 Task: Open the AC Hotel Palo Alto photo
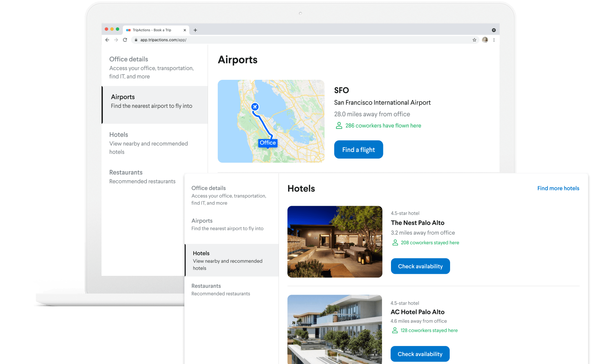(335, 329)
